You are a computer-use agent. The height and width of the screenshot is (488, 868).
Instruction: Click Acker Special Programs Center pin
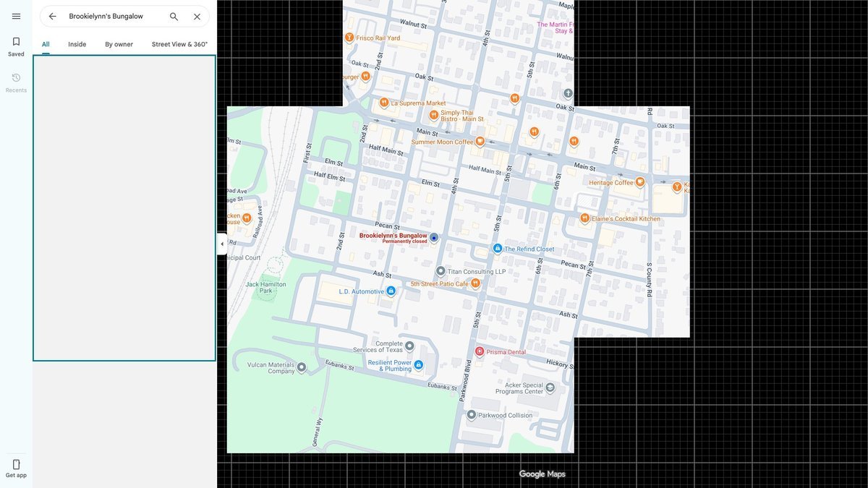(550, 388)
